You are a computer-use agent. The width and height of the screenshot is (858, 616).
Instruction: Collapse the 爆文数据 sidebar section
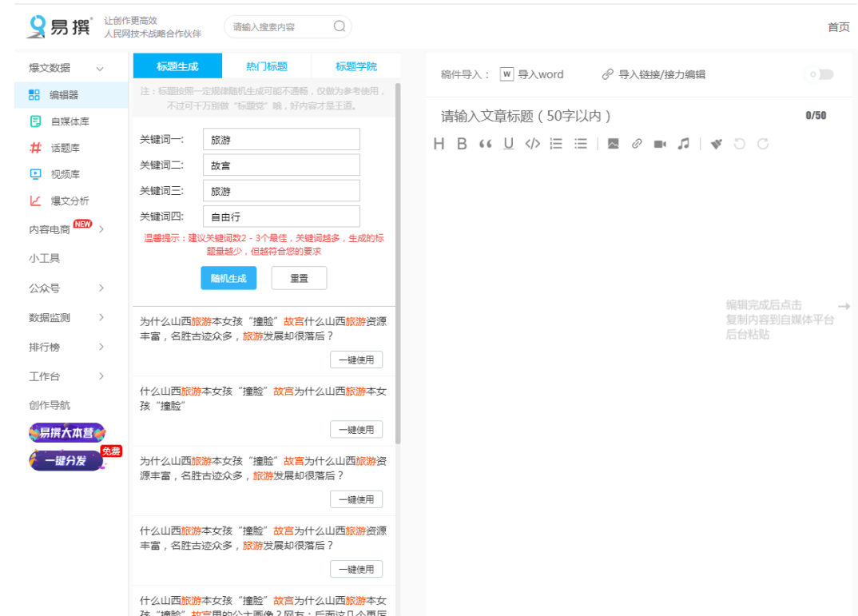[100, 69]
